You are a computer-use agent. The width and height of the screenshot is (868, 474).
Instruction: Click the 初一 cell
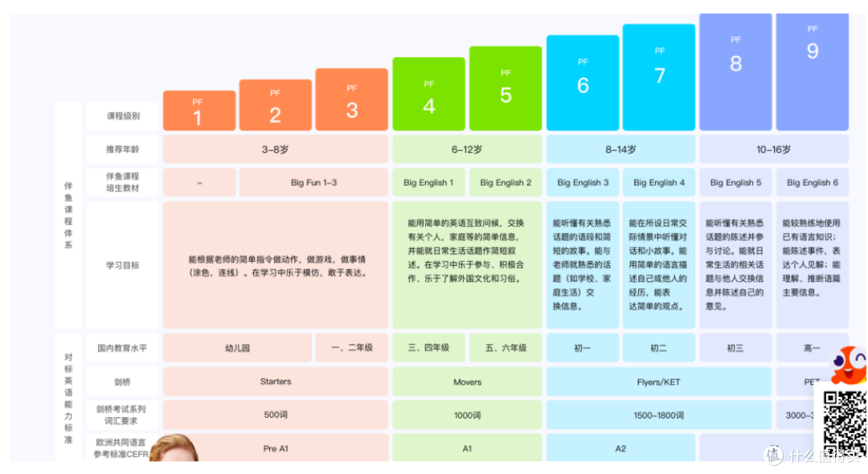coord(583,349)
